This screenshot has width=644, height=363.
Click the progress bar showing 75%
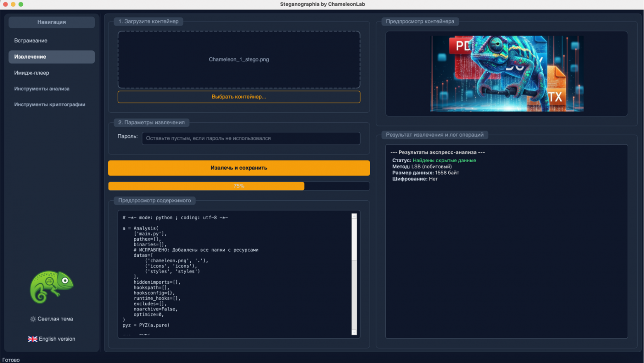239,186
